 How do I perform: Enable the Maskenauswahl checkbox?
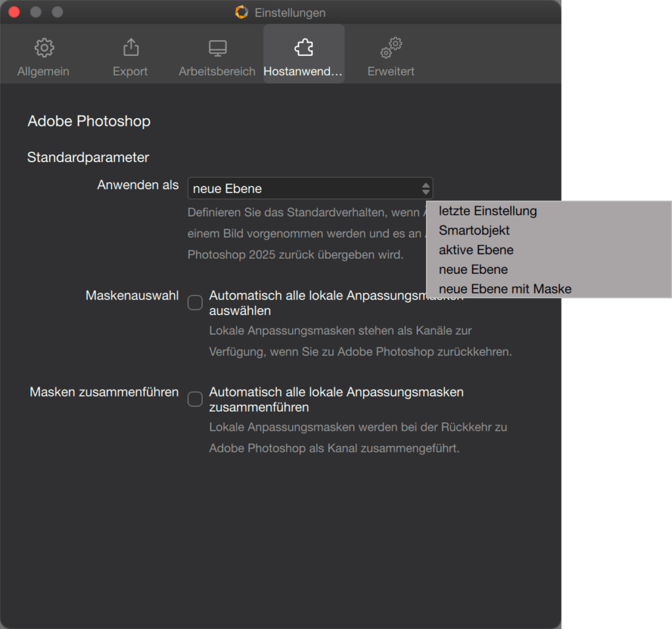click(195, 302)
